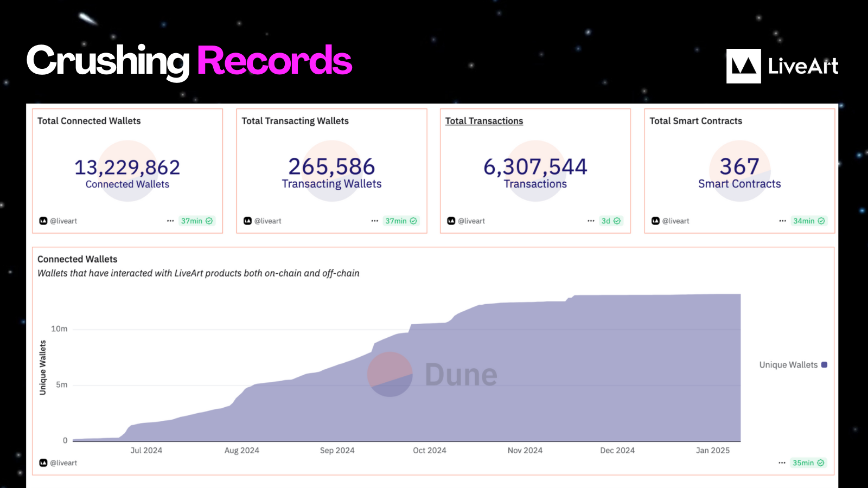Click the Aug 2024 axis label
868x488 pixels.
[242, 450]
